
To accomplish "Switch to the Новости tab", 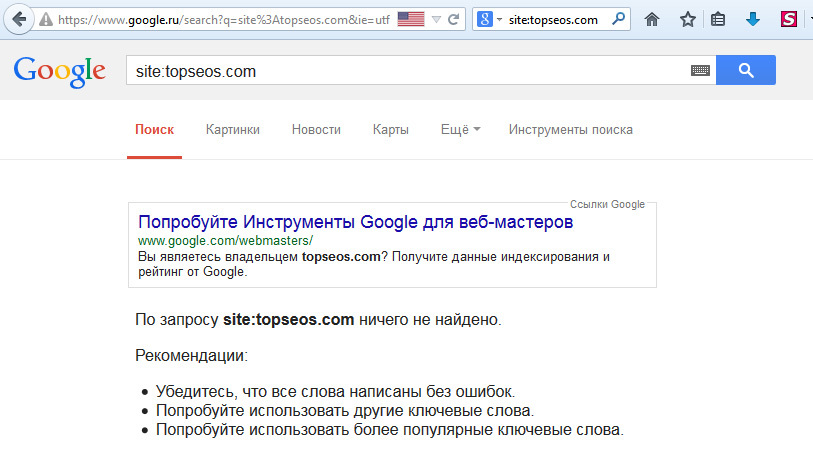I will (316, 130).
